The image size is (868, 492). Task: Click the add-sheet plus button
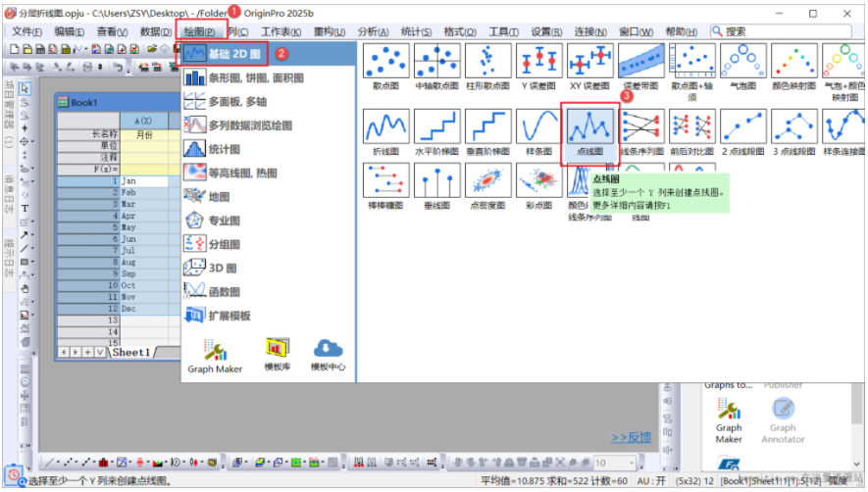click(x=87, y=352)
